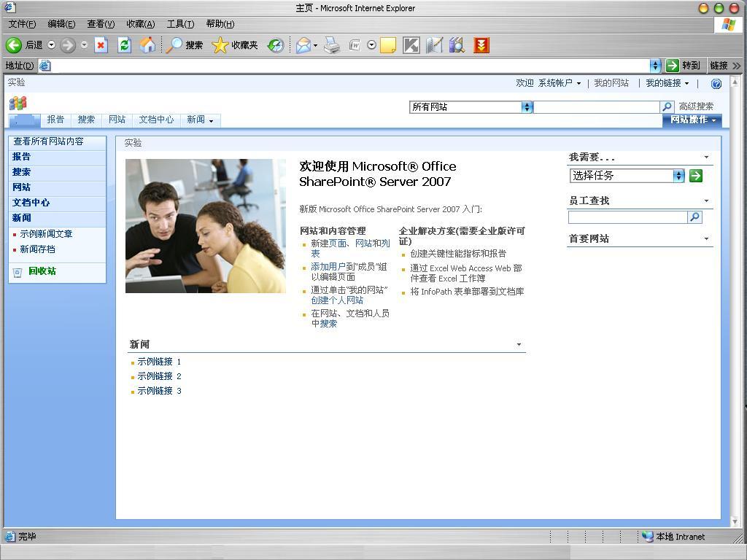The width and height of the screenshot is (747, 560).
Task: Open the Back button history dropdown arrow
Action: point(52,44)
